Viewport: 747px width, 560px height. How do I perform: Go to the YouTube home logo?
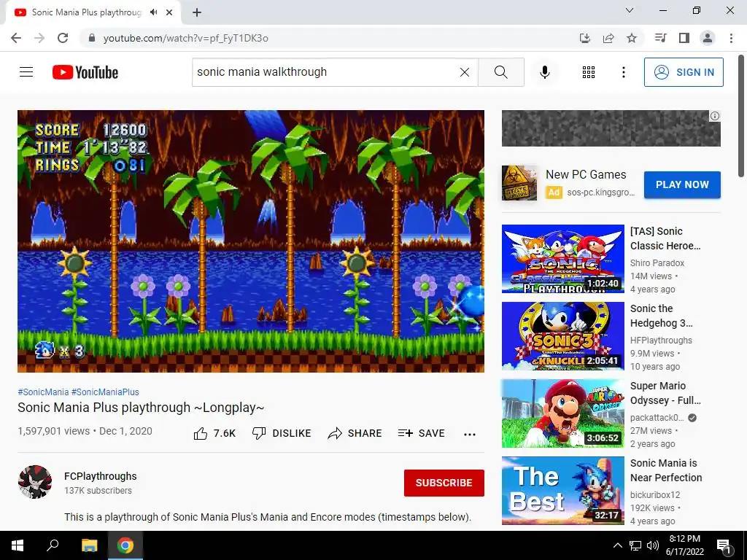tap(85, 72)
